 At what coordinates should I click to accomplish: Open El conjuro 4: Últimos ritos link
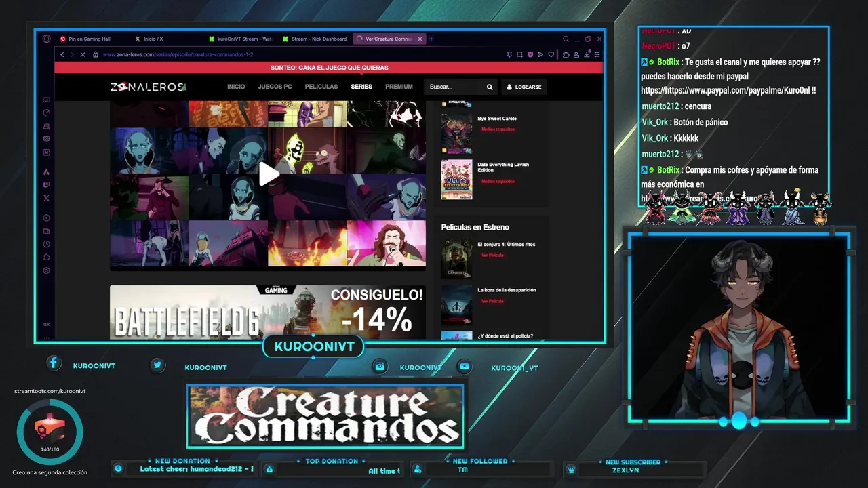[x=507, y=244]
